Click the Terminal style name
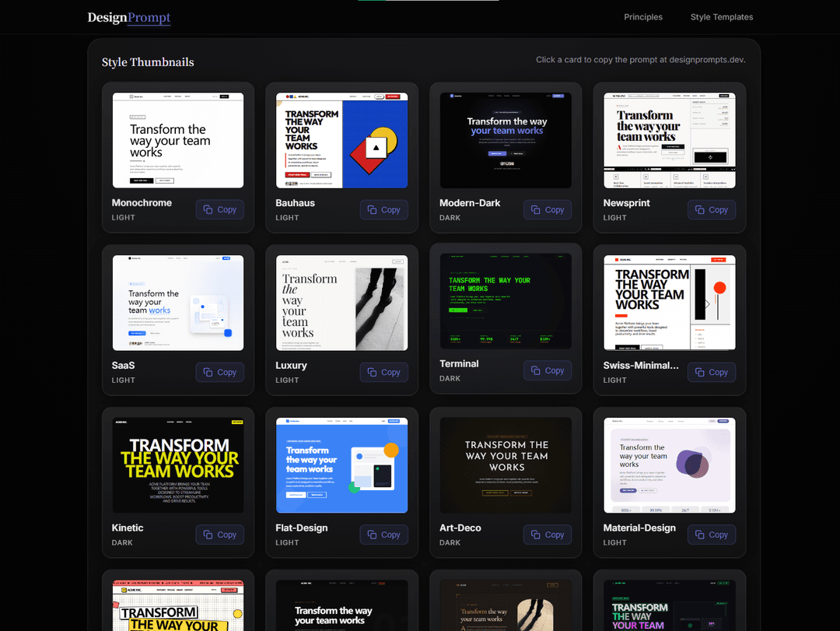The height and width of the screenshot is (631, 840). pyautogui.click(x=459, y=363)
